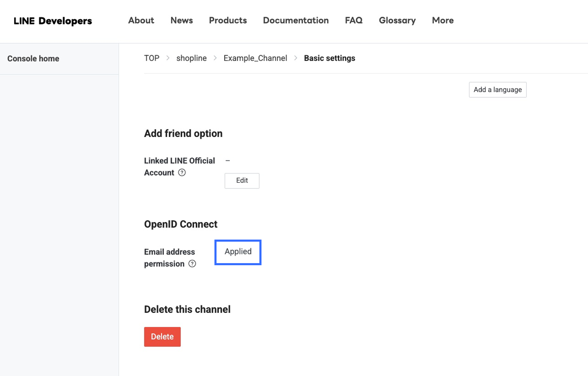Open Console home in sidebar

(x=33, y=59)
